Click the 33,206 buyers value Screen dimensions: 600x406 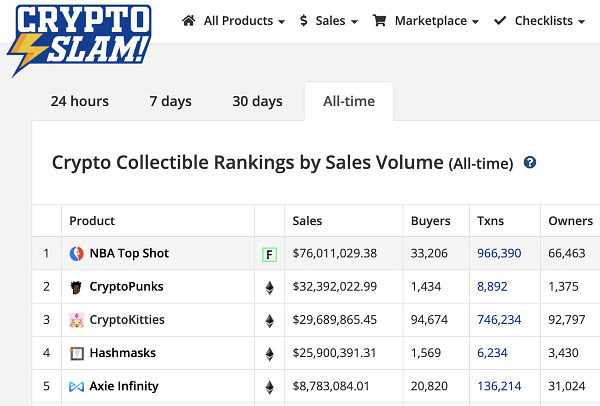429,253
